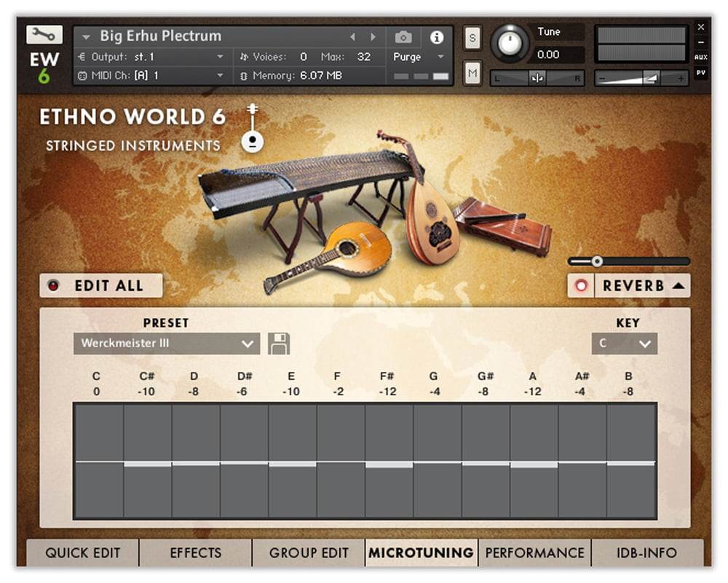Click the F tuning value -2
Image resolution: width=728 pixels, height=583 pixels.
tap(338, 392)
